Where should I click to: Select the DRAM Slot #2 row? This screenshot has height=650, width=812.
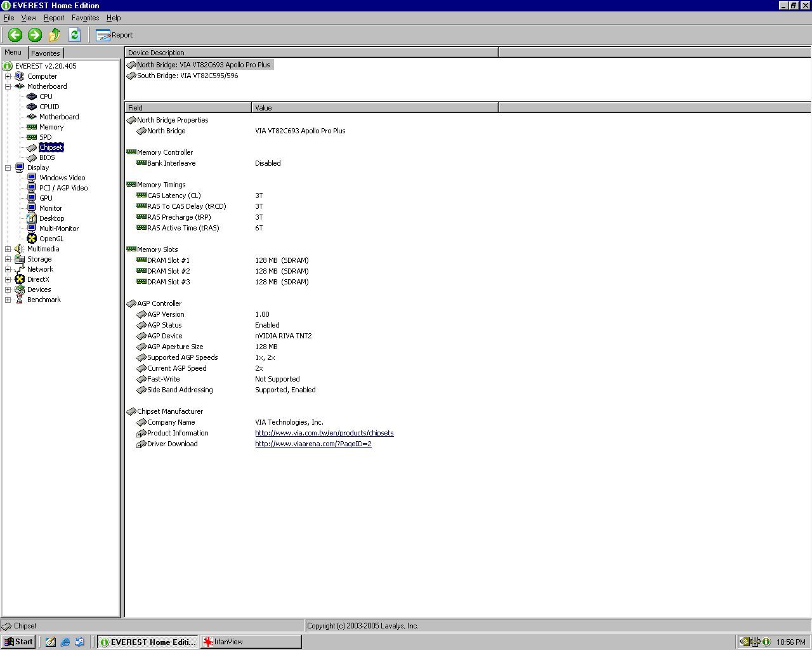pyautogui.click(x=312, y=271)
